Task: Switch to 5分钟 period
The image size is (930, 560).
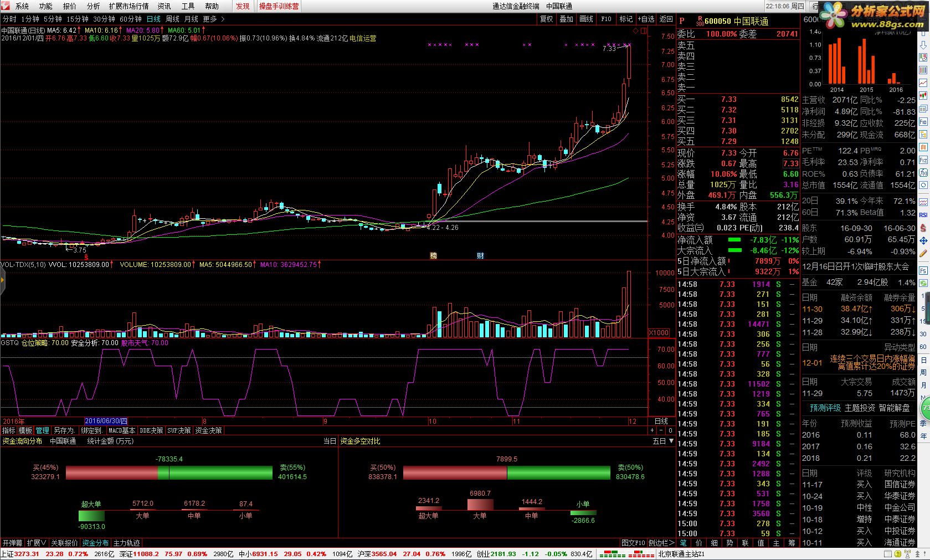Action: pyautogui.click(x=53, y=19)
